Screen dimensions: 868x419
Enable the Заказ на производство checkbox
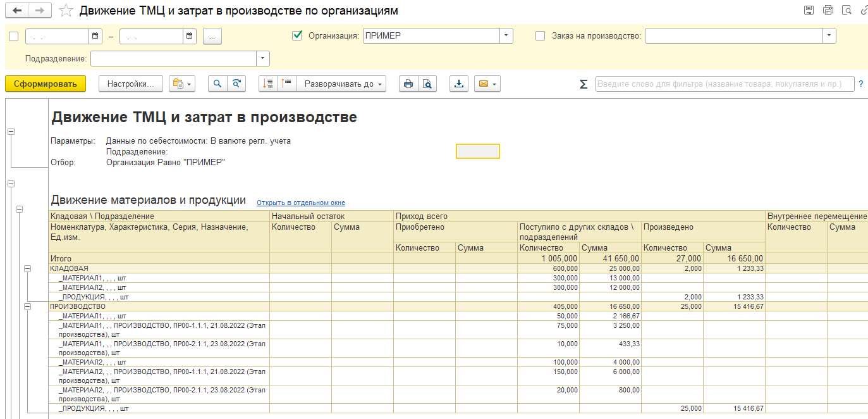[540, 36]
